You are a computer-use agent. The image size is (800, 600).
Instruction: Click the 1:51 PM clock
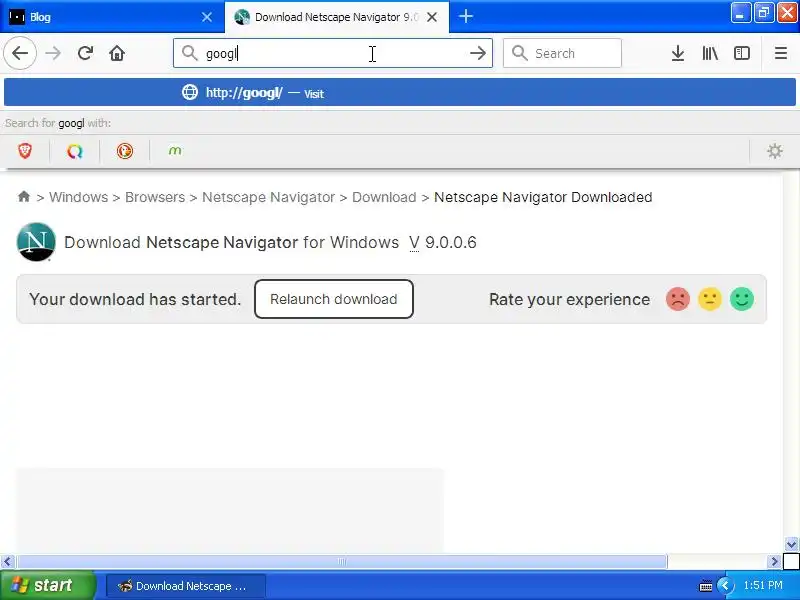[763, 585]
